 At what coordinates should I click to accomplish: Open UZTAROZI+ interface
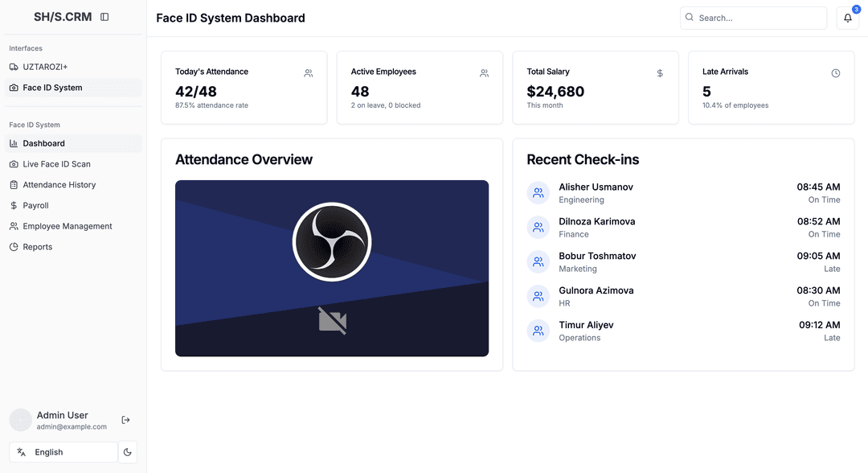click(x=45, y=67)
